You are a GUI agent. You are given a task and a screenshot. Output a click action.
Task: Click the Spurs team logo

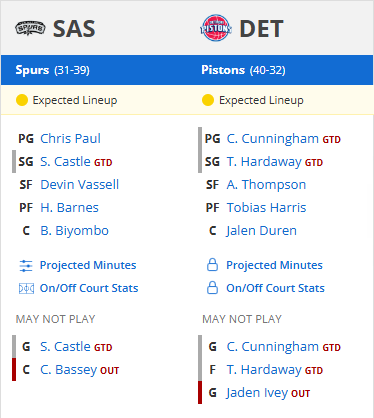tap(30, 28)
